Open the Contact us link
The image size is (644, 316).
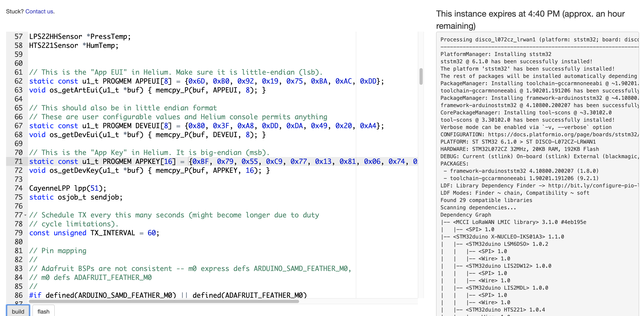(x=39, y=12)
